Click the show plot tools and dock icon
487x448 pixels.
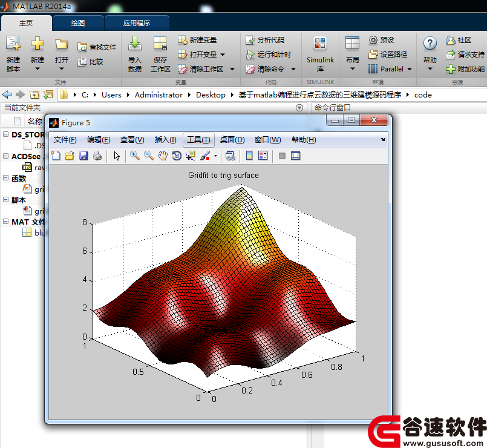pos(295,156)
